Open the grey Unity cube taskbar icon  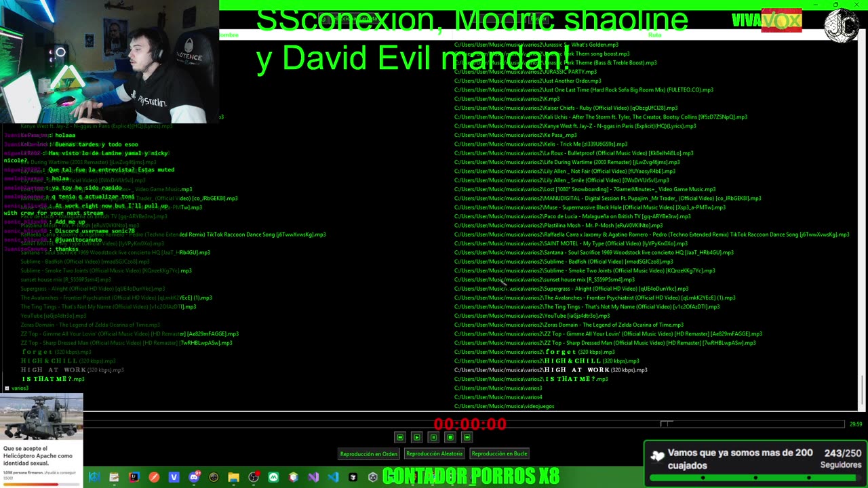point(373,477)
